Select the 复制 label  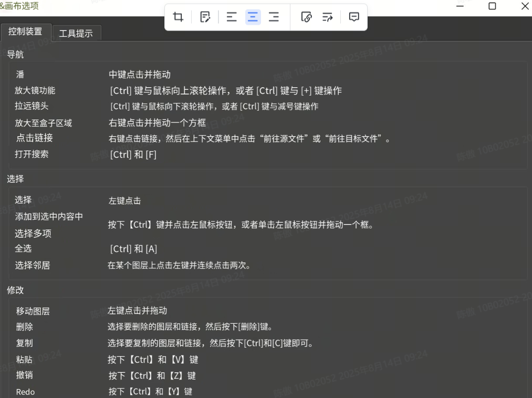click(x=25, y=343)
